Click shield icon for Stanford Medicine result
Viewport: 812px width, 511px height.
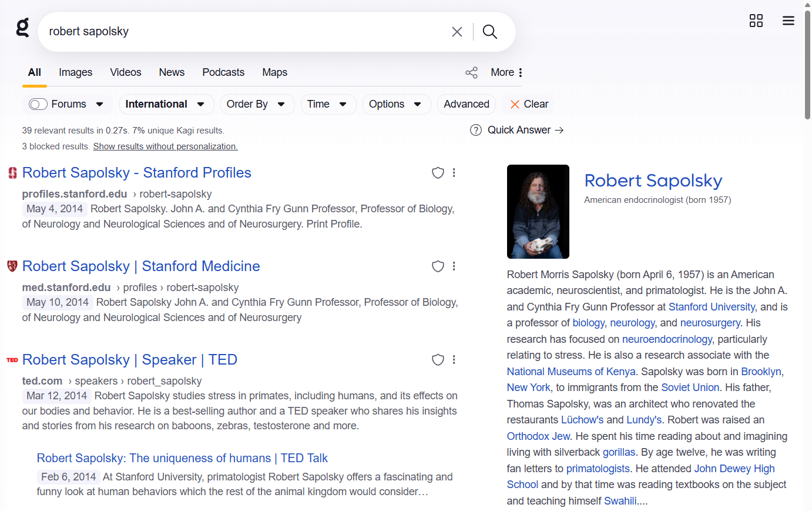[x=438, y=266]
